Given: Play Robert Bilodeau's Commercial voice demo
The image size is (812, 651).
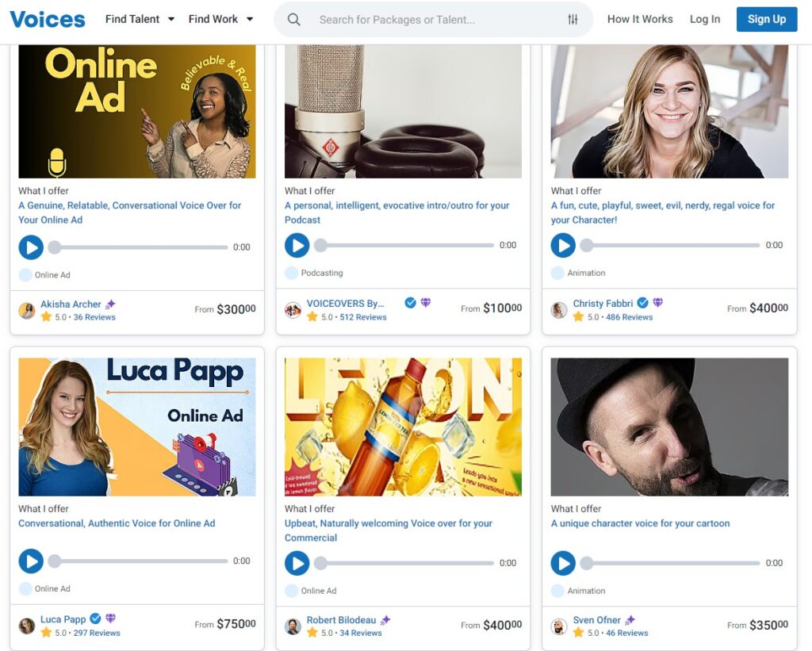Looking at the screenshot, I should point(297,563).
